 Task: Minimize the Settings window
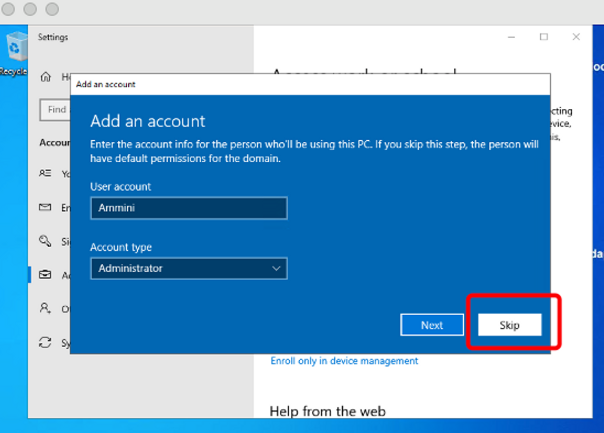(512, 37)
